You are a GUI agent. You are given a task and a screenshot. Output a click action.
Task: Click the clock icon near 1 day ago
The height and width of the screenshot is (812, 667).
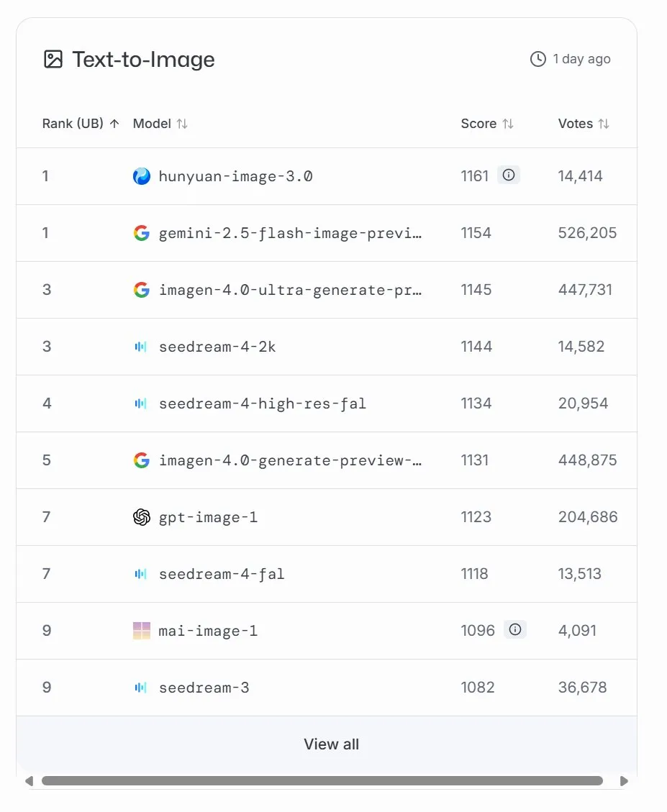tap(537, 59)
